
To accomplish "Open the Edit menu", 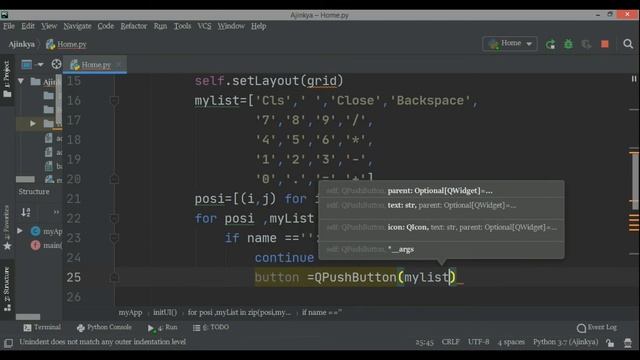I will coord(28,26).
